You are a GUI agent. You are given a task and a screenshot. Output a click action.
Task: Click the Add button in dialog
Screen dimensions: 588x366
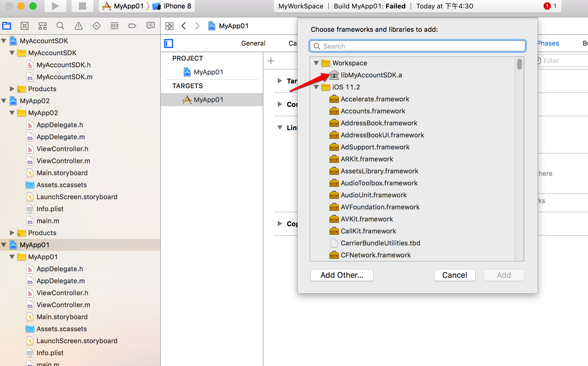[x=504, y=275]
